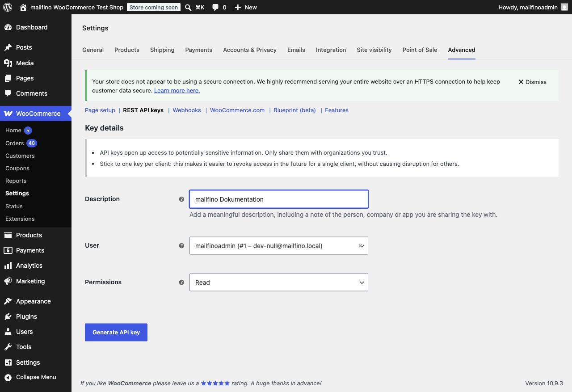
Task: Switch to the Payments settings tab
Action: (199, 50)
